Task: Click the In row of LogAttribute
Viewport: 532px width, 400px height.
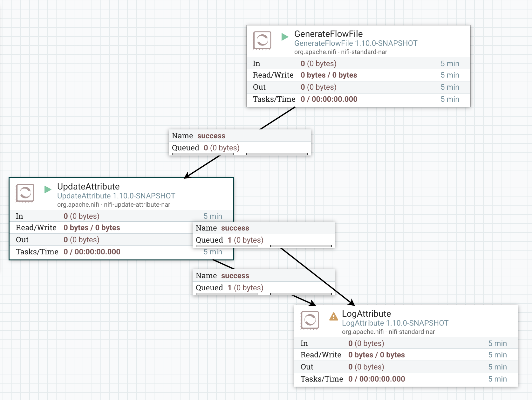Action: [x=406, y=343]
